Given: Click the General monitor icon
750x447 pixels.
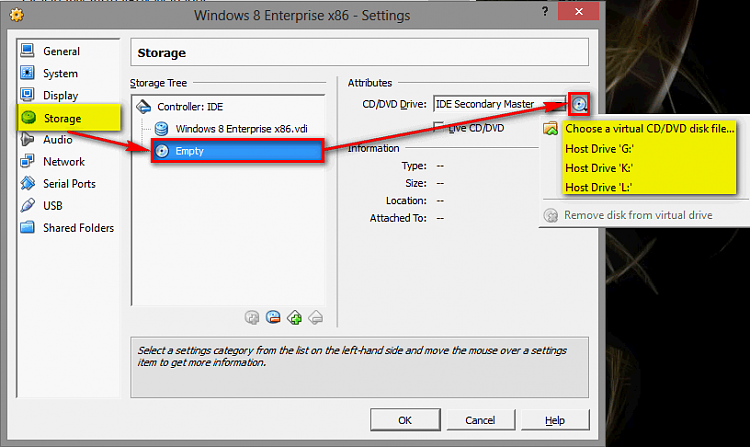Looking at the screenshot, I should click(27, 50).
